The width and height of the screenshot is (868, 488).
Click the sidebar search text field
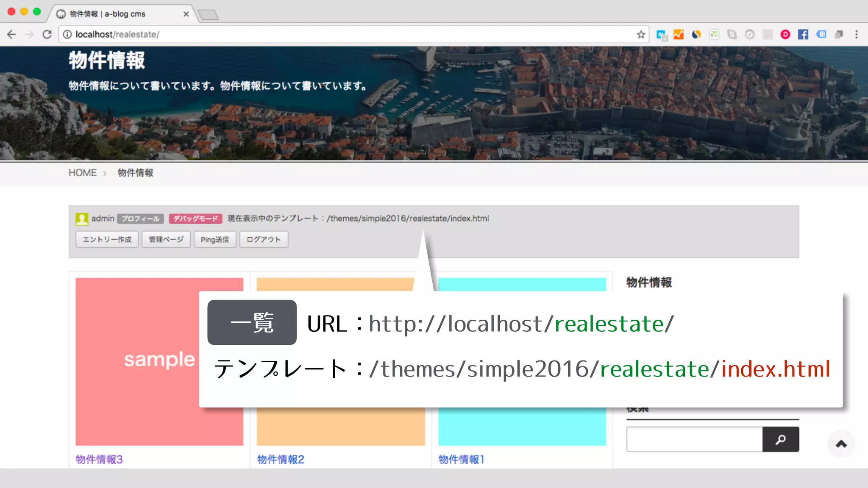[x=694, y=439]
